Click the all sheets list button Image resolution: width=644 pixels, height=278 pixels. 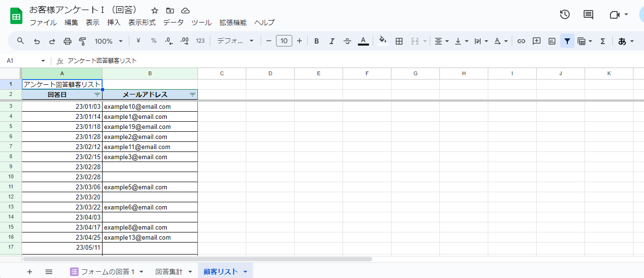click(x=49, y=272)
